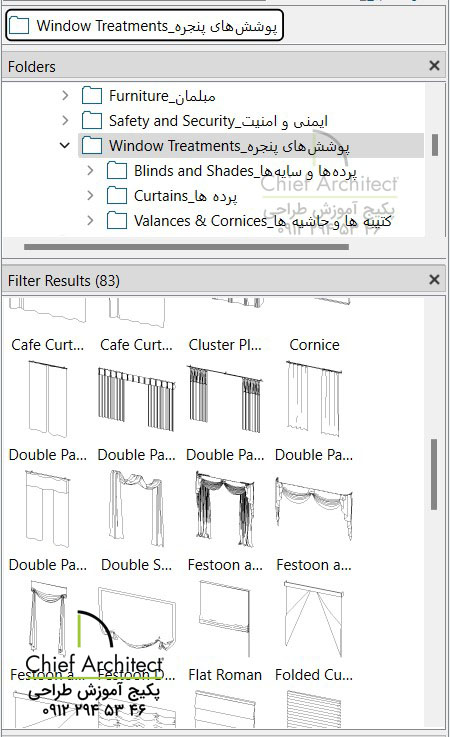The width and height of the screenshot is (450, 737).
Task: Click the Safety and Security folder icon
Action: [x=92, y=121]
